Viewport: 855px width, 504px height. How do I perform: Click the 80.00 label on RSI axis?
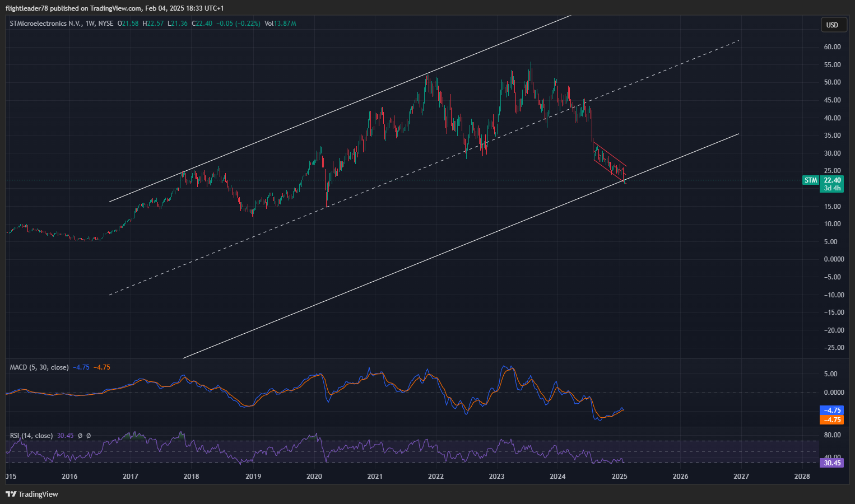click(x=832, y=435)
